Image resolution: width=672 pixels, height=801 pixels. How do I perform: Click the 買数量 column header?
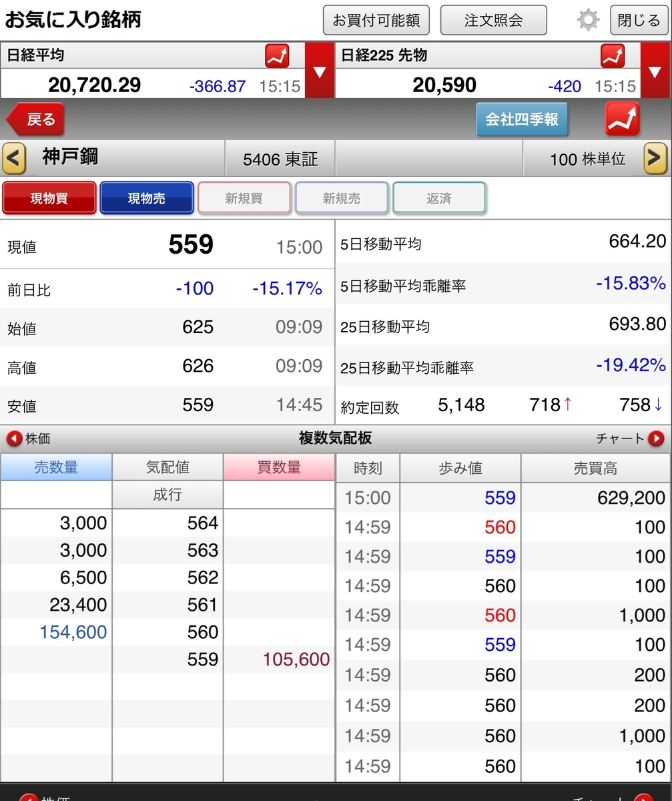pyautogui.click(x=279, y=467)
